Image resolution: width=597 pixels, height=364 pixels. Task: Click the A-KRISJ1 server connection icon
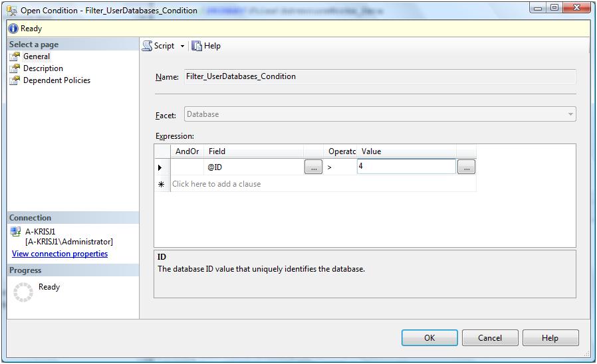[15, 231]
